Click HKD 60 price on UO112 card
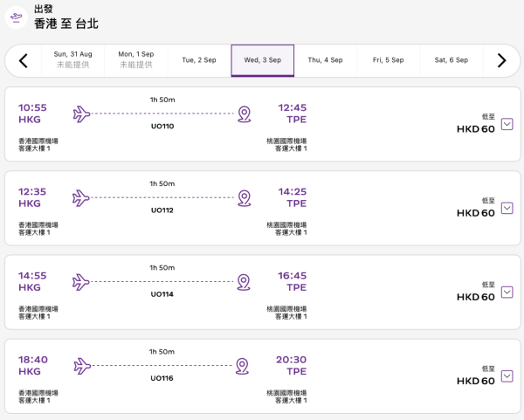 (x=476, y=213)
